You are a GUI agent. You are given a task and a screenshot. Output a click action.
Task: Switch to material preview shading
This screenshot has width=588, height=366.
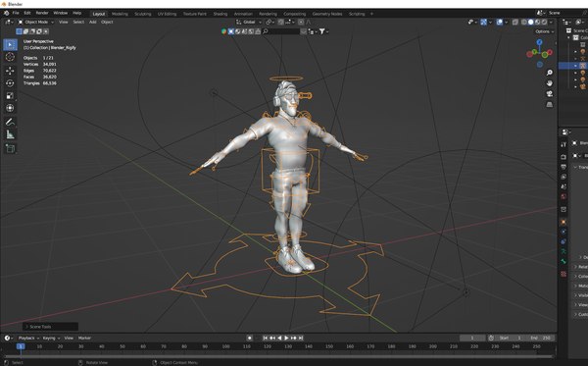[x=537, y=23]
